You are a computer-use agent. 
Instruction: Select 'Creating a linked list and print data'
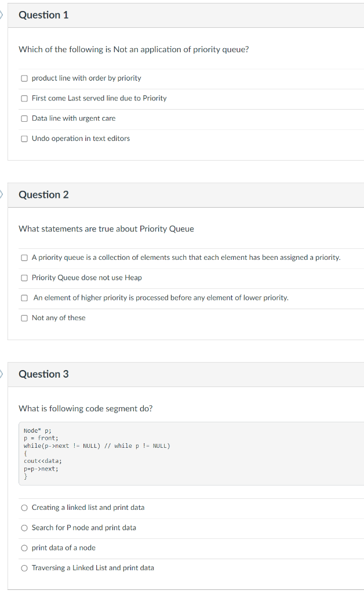point(24,507)
